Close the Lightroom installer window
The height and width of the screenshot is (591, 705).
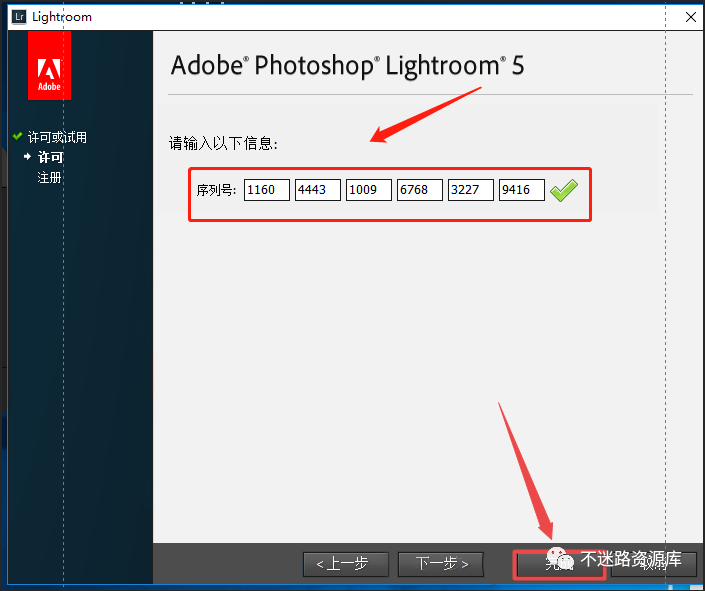[691, 17]
